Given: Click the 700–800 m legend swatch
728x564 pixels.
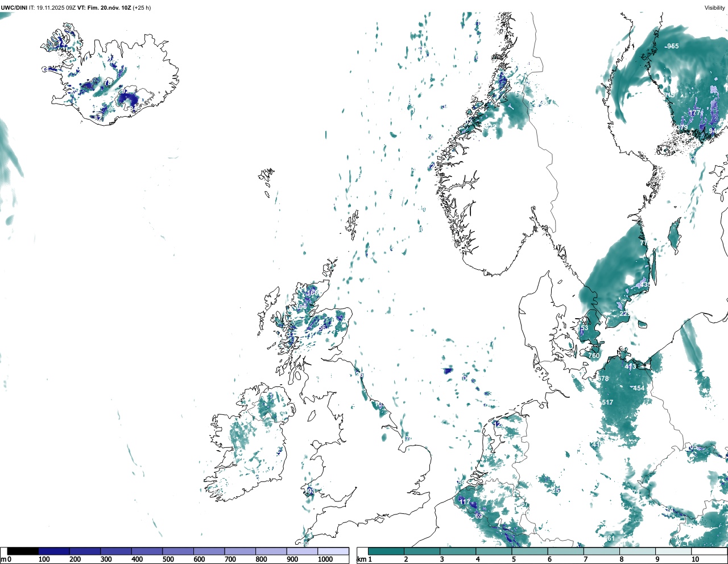Looking at the screenshot, I should 240,551.
